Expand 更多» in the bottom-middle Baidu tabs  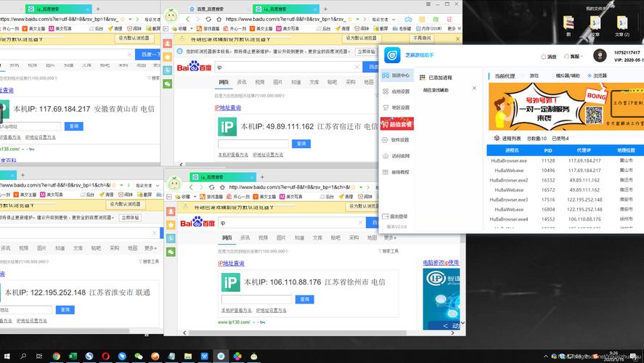click(x=390, y=237)
